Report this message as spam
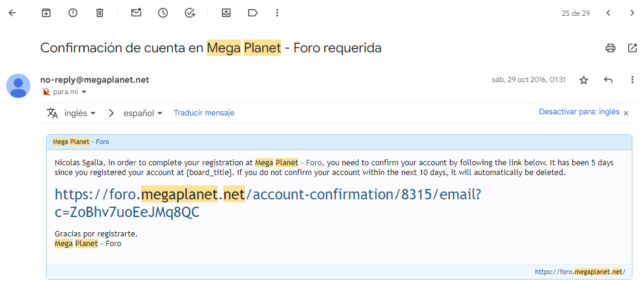The height and width of the screenshot is (296, 644). (x=73, y=13)
